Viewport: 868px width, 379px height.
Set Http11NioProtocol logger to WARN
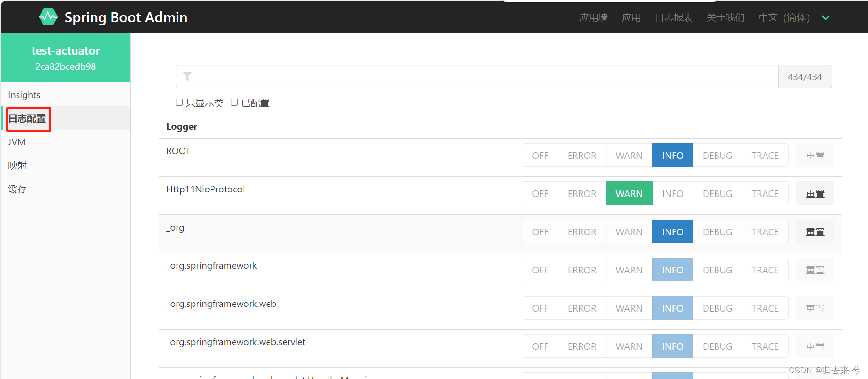(x=629, y=193)
